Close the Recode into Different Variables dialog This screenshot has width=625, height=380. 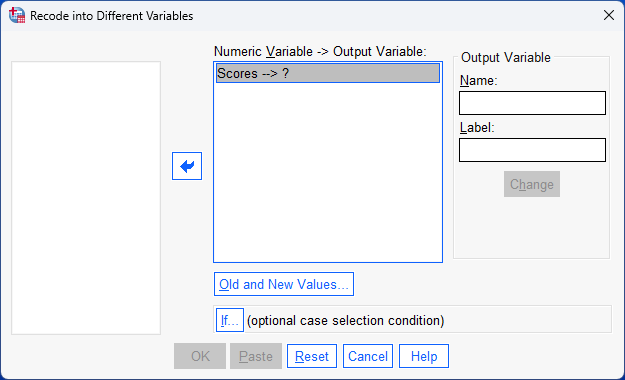(609, 15)
